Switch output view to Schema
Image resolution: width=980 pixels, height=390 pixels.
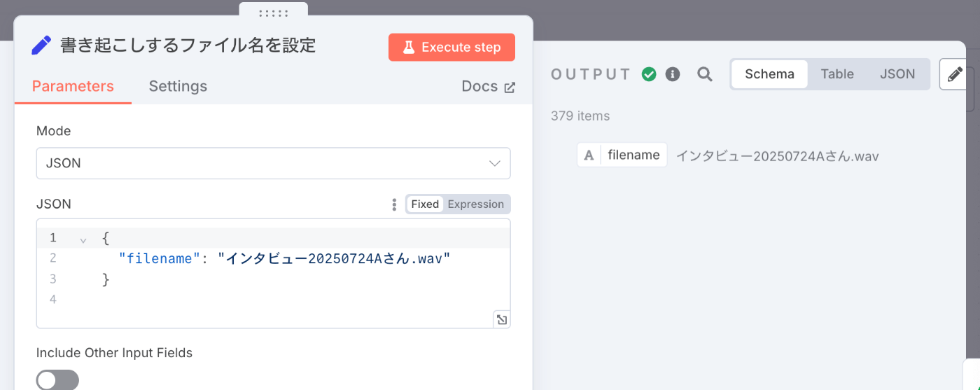coord(769,74)
